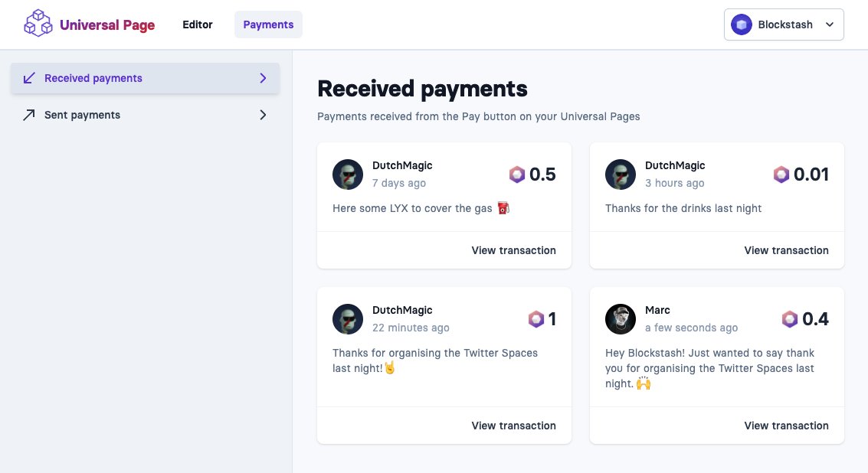Click the 0.4 amount value
The height and width of the screenshot is (473, 868).
click(x=815, y=318)
